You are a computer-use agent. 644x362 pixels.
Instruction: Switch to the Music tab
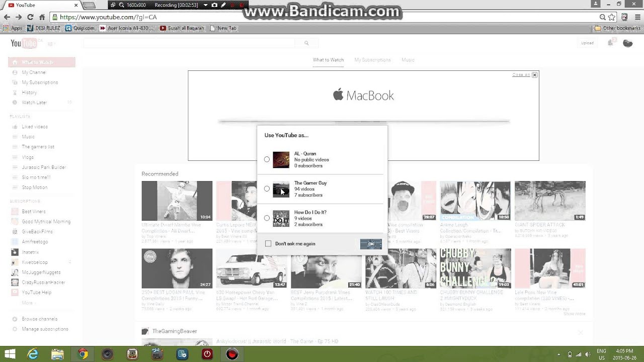click(408, 60)
